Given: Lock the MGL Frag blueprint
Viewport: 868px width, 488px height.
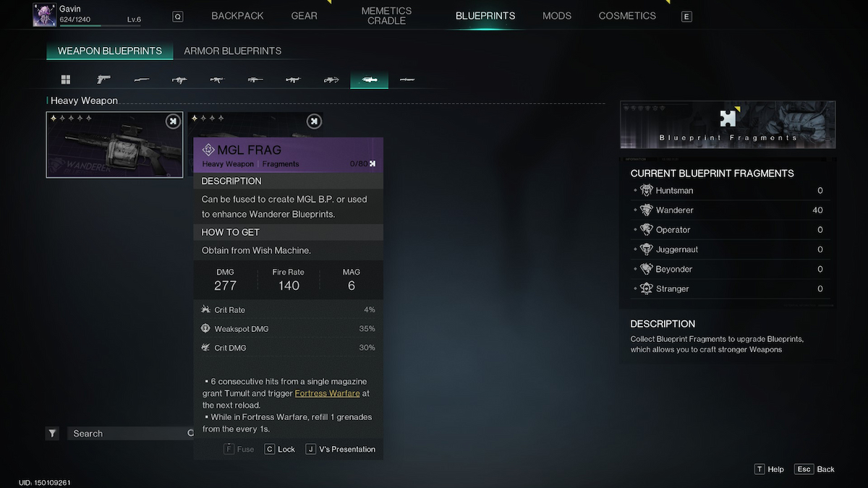Looking at the screenshot, I should tap(280, 449).
